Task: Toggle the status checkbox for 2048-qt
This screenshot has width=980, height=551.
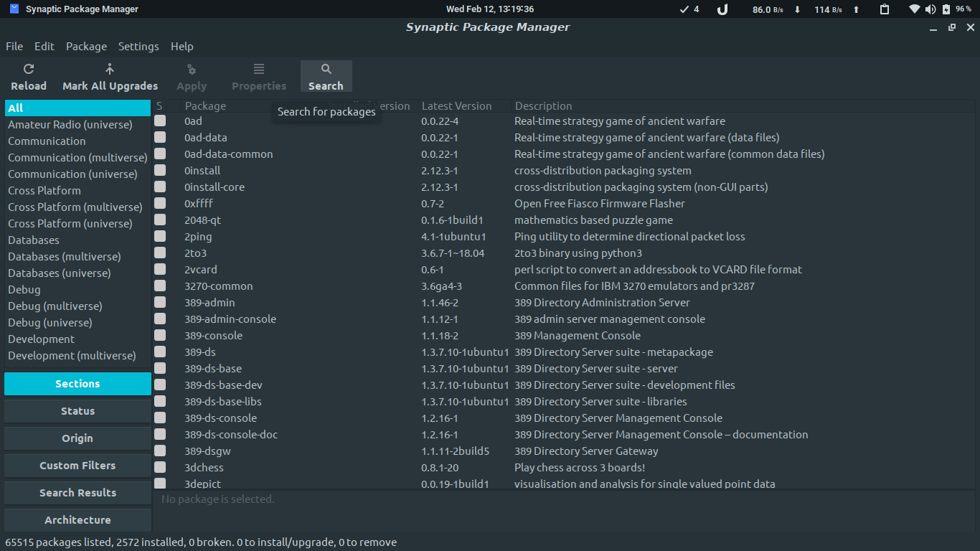Action: tap(160, 220)
